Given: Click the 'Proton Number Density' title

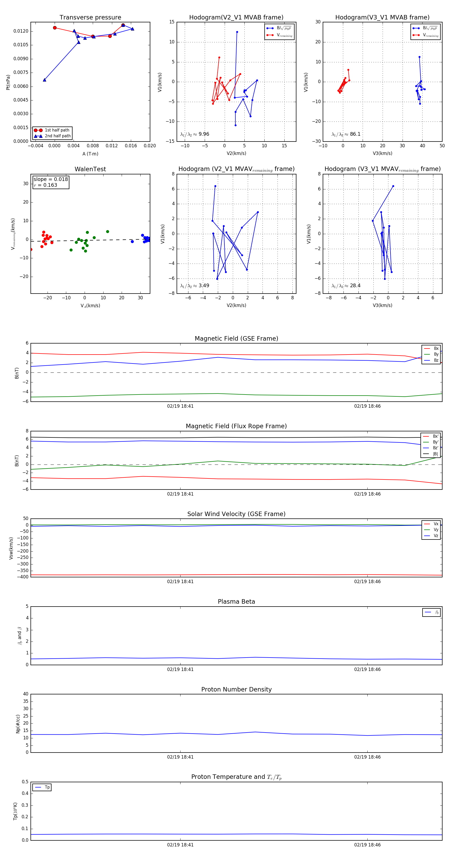Looking at the screenshot, I should (x=236, y=689).
